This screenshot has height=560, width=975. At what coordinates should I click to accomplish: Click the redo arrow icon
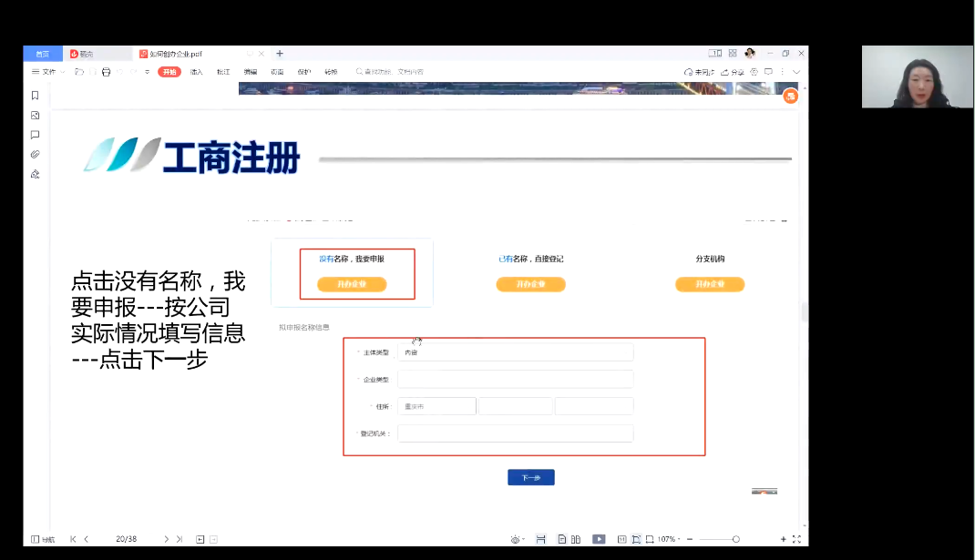tap(133, 72)
